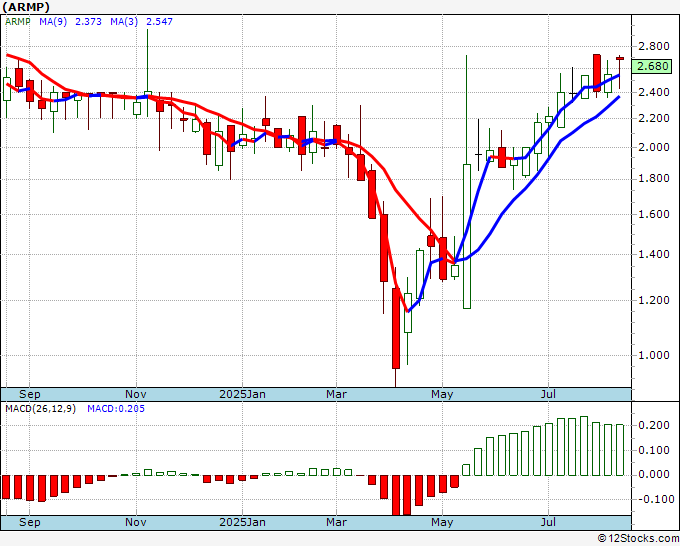Screen dimensions: 680x546
Task: Click the current price tag 2.680
Action: click(x=653, y=66)
